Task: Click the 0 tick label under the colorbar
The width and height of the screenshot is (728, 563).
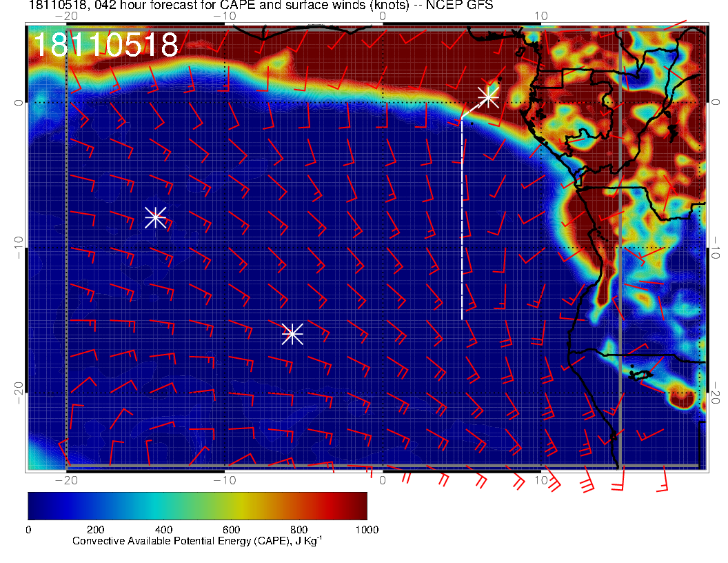Action: [28, 530]
